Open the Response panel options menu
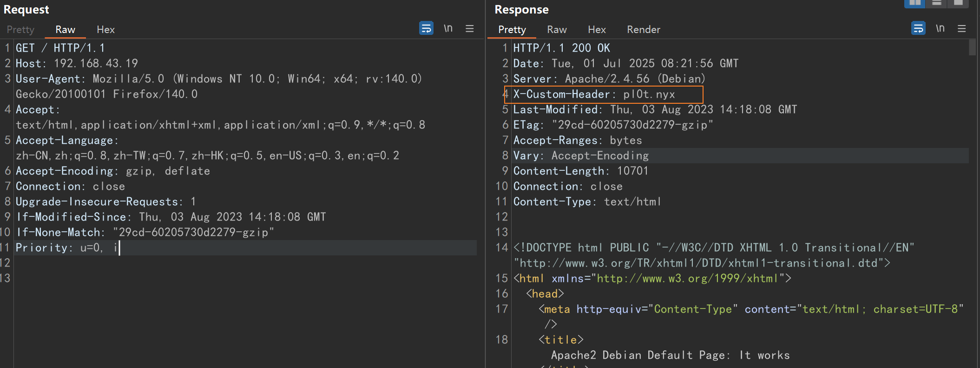The height and width of the screenshot is (368, 980). 962,28
